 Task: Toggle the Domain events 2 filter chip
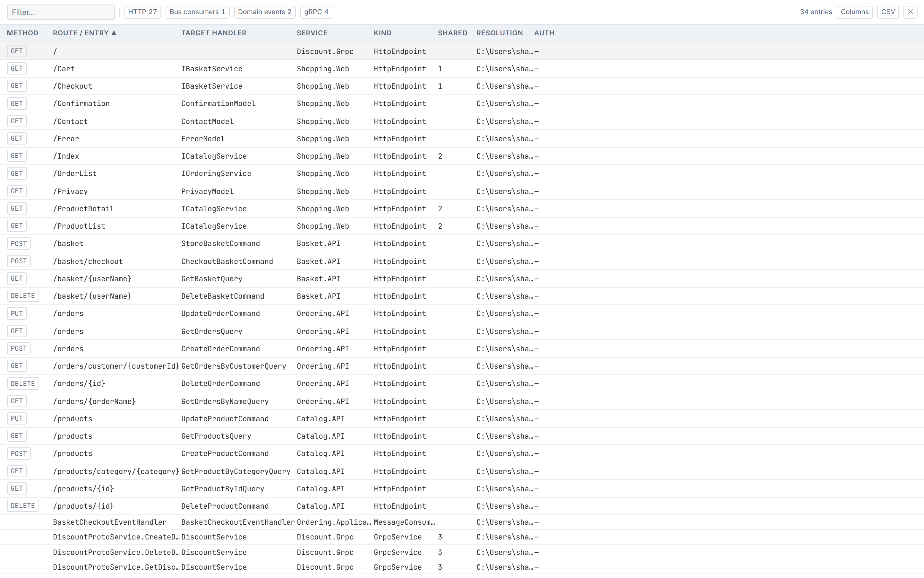pyautogui.click(x=265, y=12)
